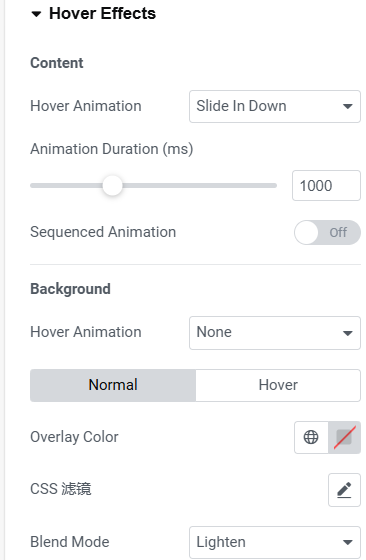Toggle the Sequenced Animation switch
The image size is (366, 560).
327,232
